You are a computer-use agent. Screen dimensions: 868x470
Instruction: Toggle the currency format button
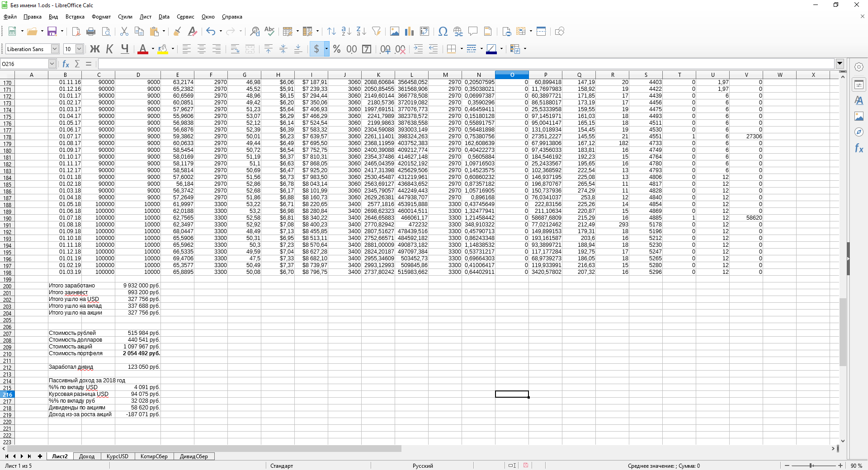pos(316,49)
